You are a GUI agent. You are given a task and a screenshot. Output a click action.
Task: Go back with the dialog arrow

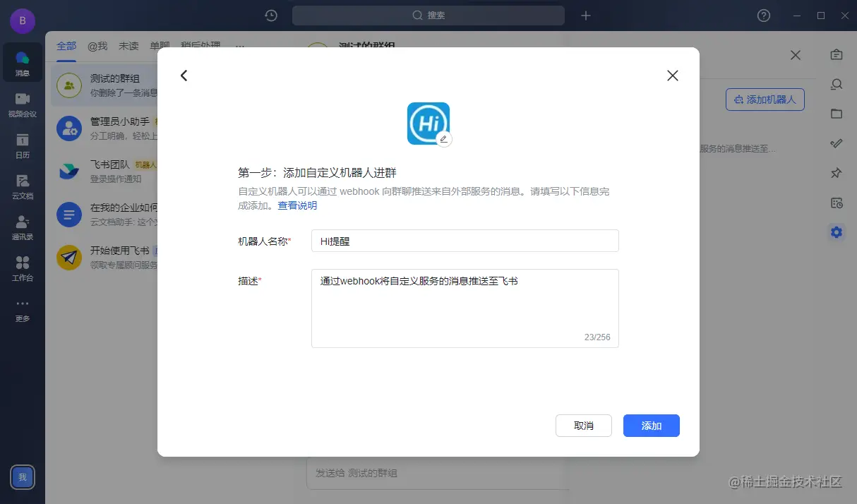(x=184, y=76)
